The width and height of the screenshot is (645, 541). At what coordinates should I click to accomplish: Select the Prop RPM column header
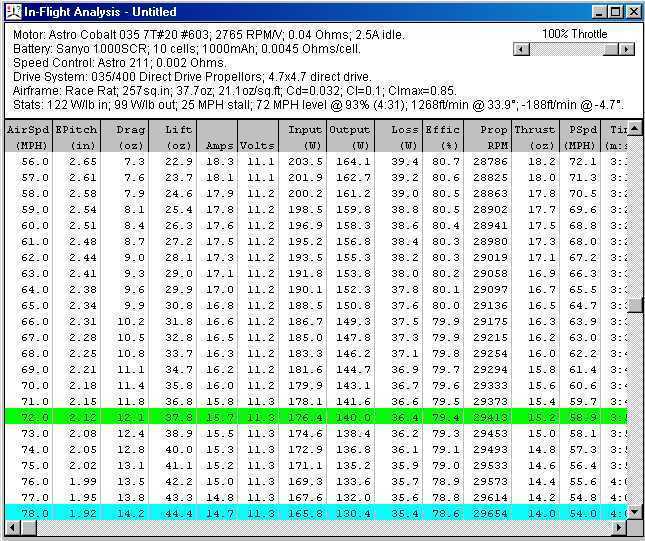click(x=487, y=136)
